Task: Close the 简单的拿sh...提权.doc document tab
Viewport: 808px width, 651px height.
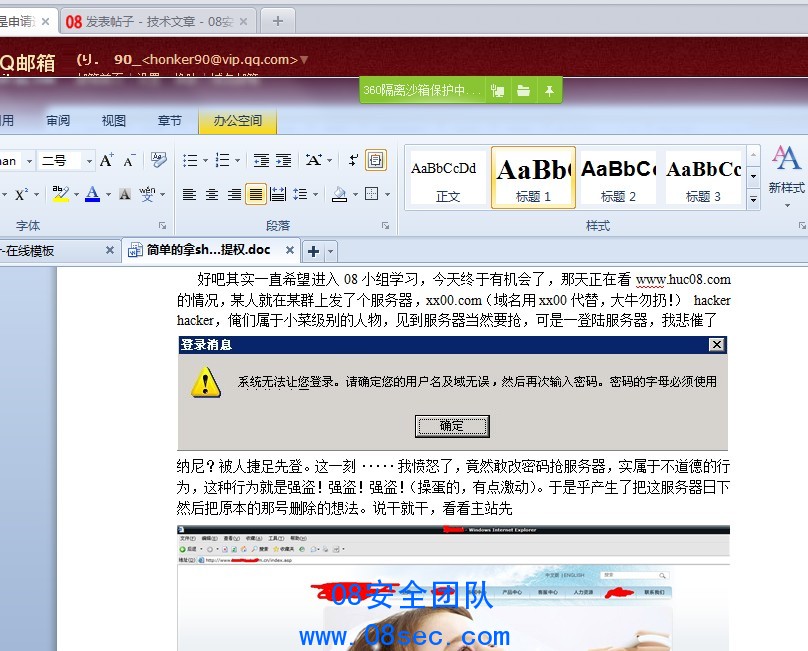Action: [290, 250]
